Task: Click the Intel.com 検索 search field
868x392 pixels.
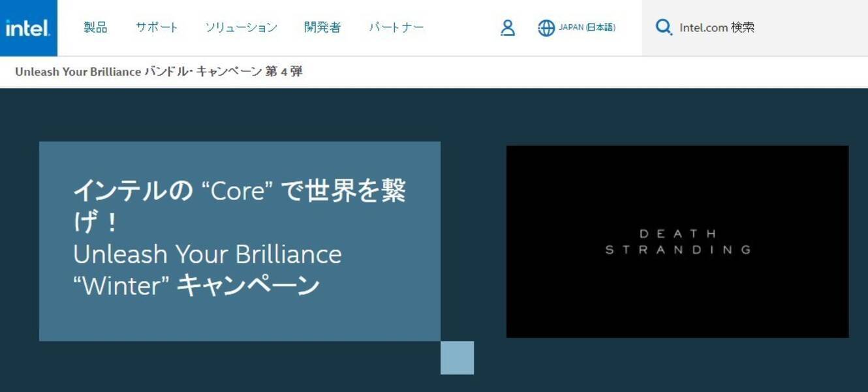Action: pos(717,28)
